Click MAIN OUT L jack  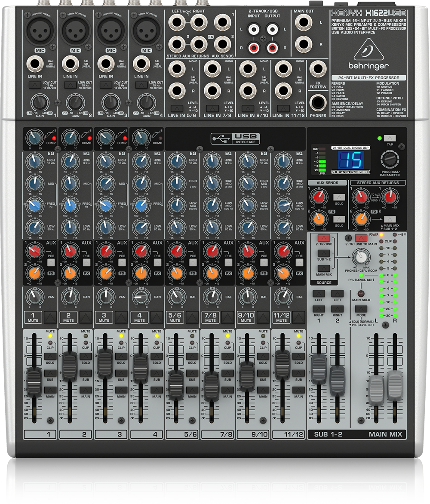click(x=304, y=22)
